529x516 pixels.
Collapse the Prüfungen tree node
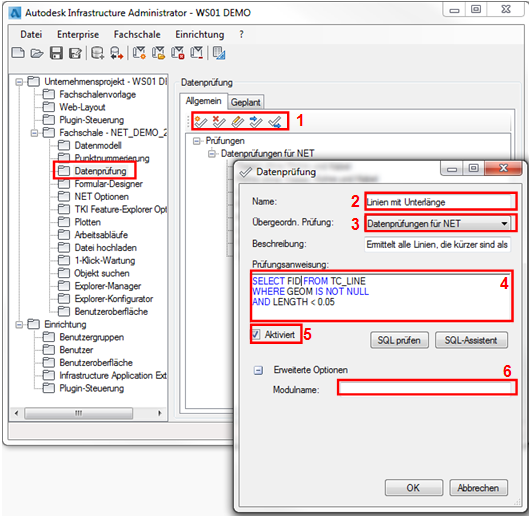(196, 141)
